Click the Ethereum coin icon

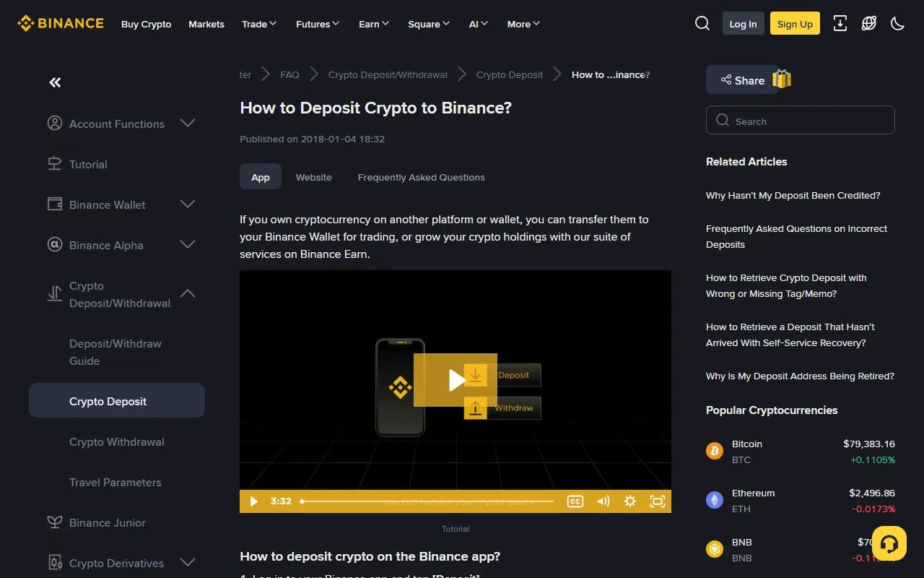coord(715,501)
